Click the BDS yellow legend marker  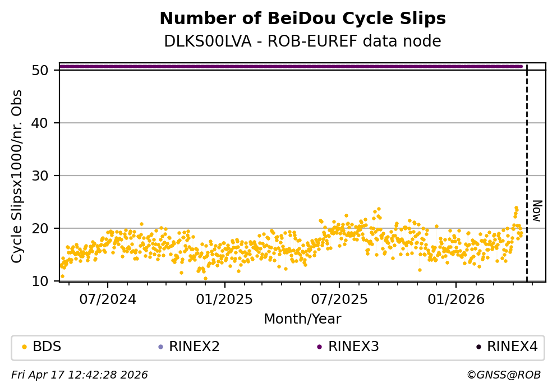[24, 347]
